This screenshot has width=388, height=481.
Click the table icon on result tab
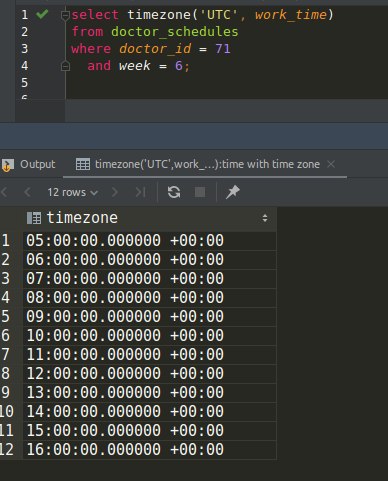coord(83,164)
